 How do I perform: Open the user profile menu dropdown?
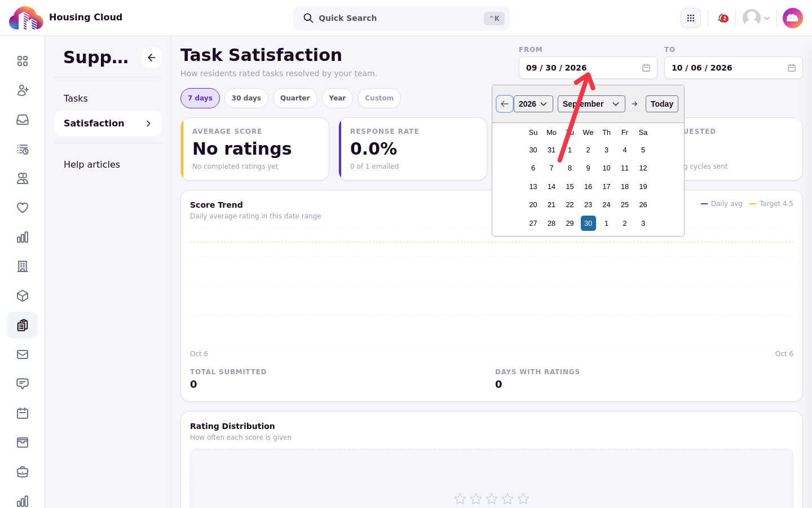(x=756, y=18)
